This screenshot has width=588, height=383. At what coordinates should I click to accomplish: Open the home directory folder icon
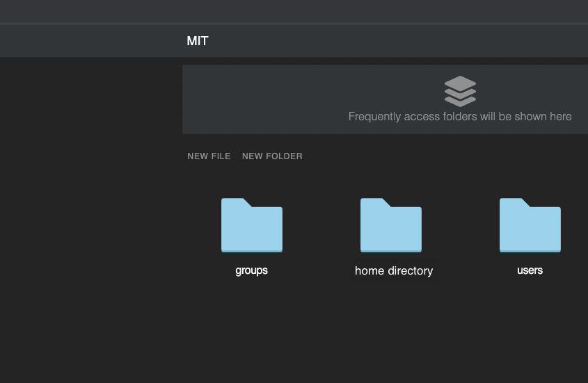[x=391, y=225]
